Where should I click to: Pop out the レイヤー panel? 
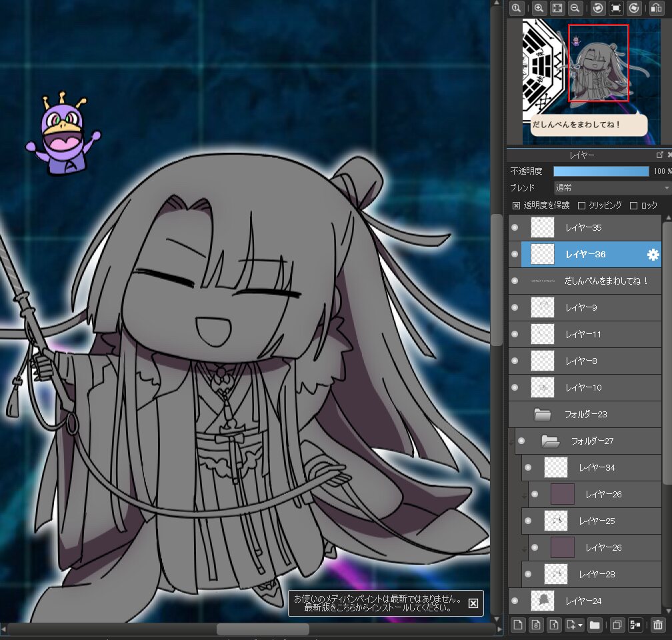tap(659, 155)
